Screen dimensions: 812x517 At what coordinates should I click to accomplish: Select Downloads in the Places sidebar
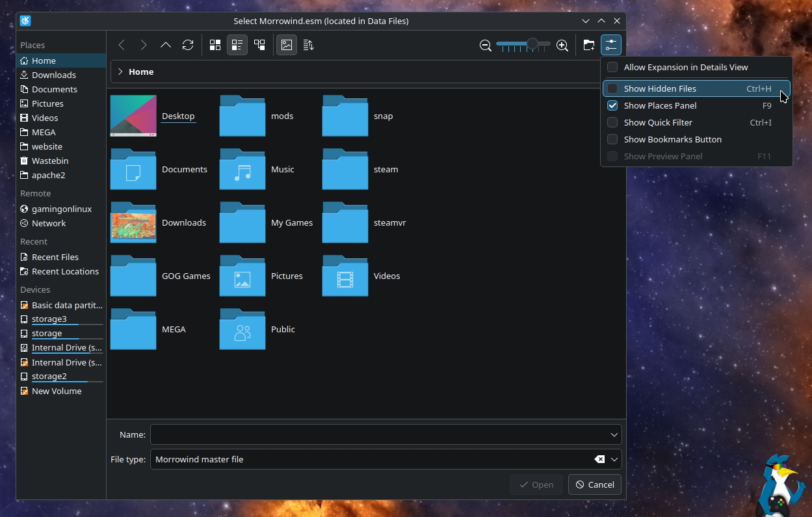tap(54, 75)
